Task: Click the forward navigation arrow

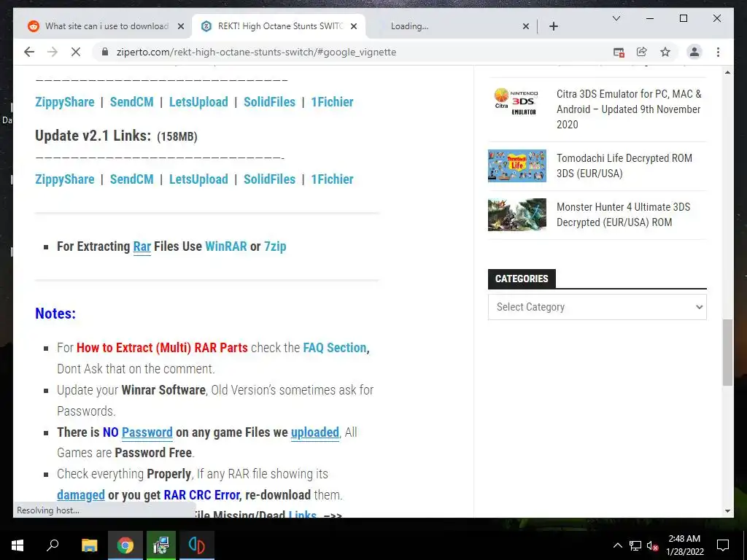Action: pos(53,52)
